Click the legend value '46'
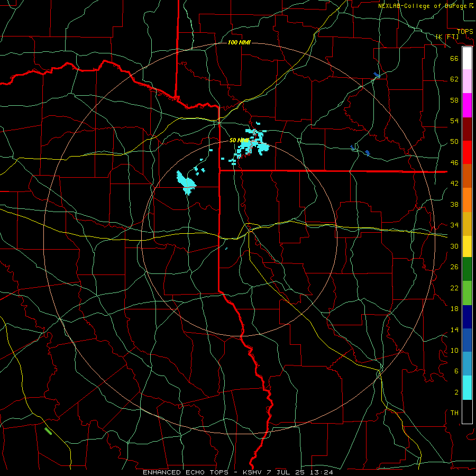 tap(454, 163)
